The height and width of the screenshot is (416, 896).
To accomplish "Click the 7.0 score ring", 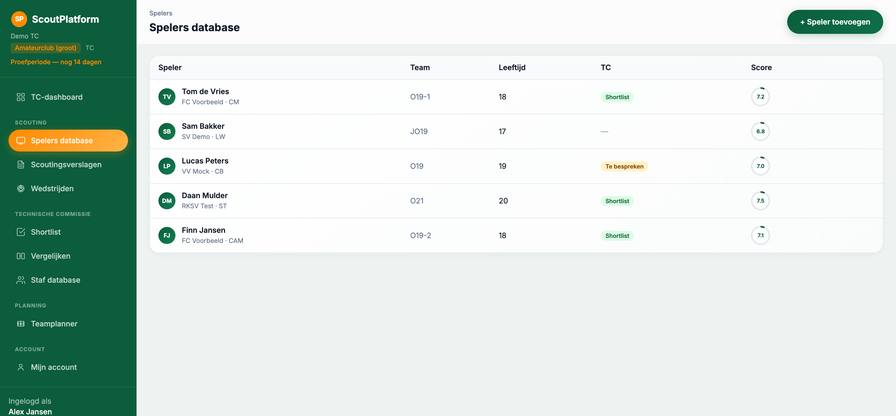I will (761, 166).
